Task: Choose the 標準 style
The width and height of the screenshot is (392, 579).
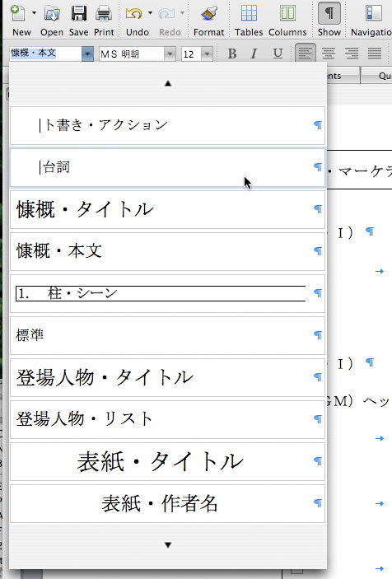Action: pos(167,335)
